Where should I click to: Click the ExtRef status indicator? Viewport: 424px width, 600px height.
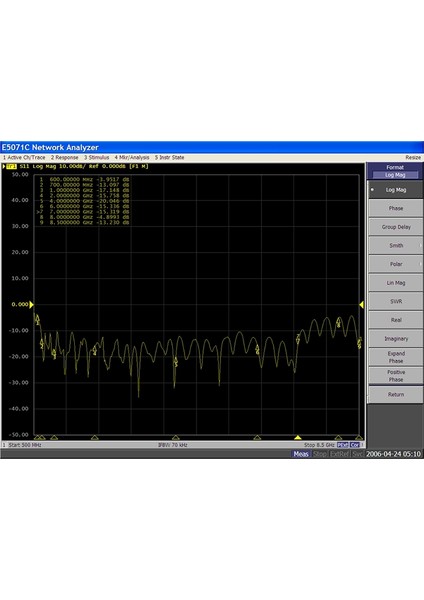pyautogui.click(x=339, y=454)
